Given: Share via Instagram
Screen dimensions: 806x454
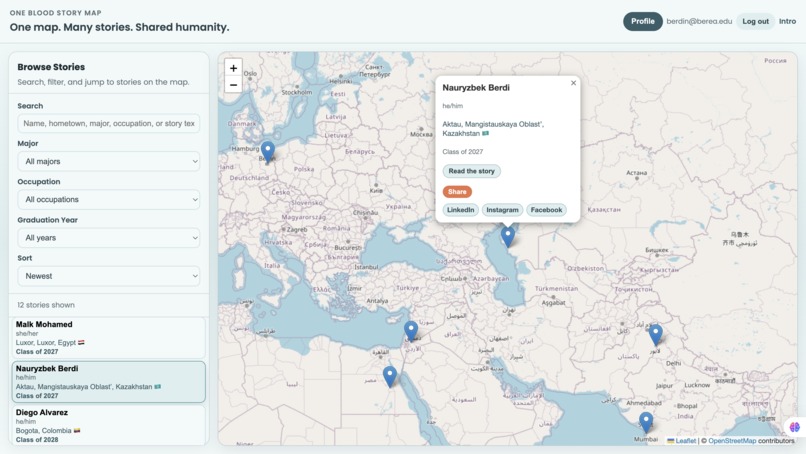Looking at the screenshot, I should [x=502, y=210].
